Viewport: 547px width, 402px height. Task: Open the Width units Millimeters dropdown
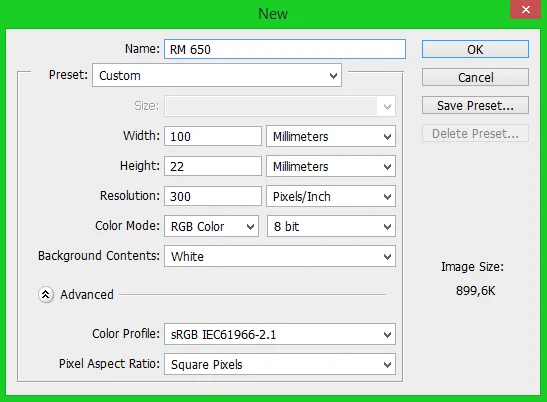pos(331,136)
